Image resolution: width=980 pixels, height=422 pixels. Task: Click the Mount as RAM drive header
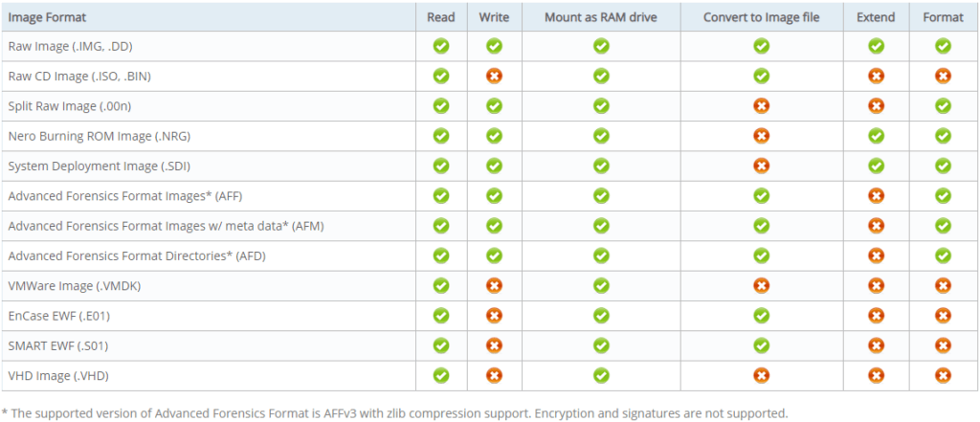click(600, 17)
